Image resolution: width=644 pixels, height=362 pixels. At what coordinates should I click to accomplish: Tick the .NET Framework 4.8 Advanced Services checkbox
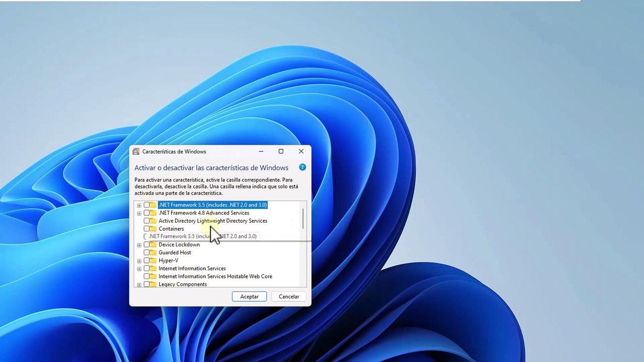pos(146,213)
